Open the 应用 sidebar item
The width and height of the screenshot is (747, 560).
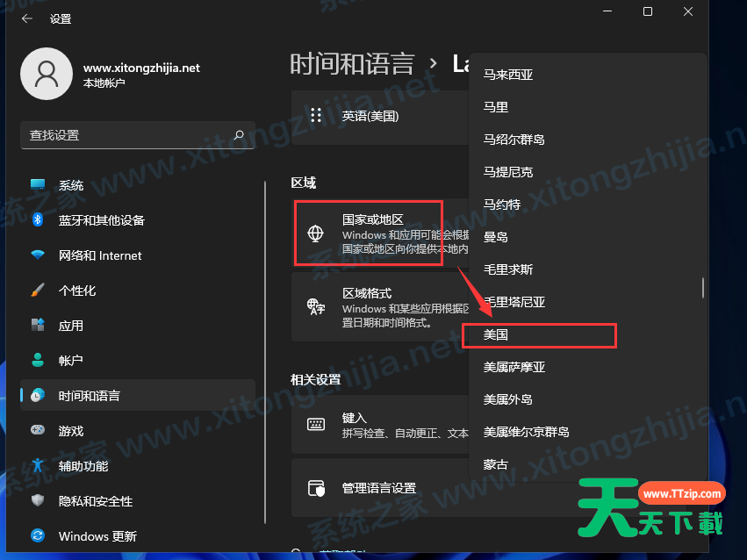point(138,326)
